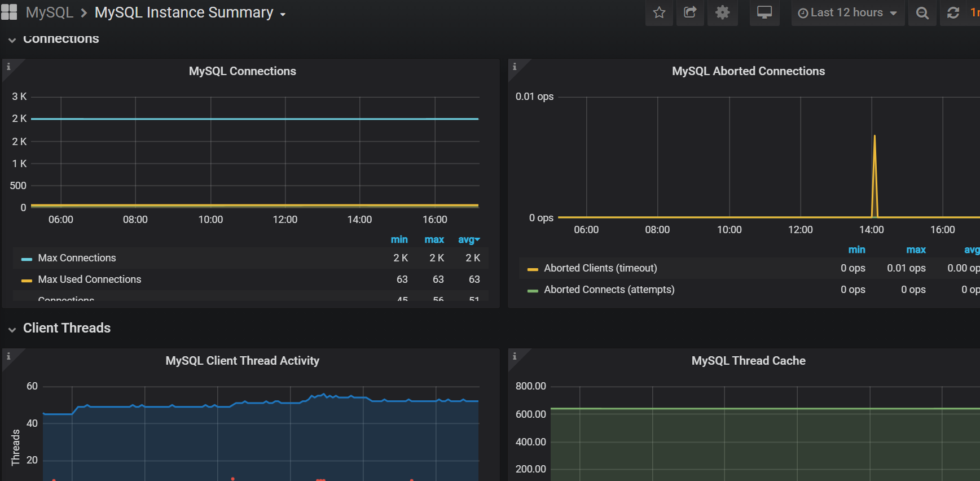Screen dimensions: 980x481
Task: Click Max Used Connections yellow color swatch
Action: [x=27, y=281]
